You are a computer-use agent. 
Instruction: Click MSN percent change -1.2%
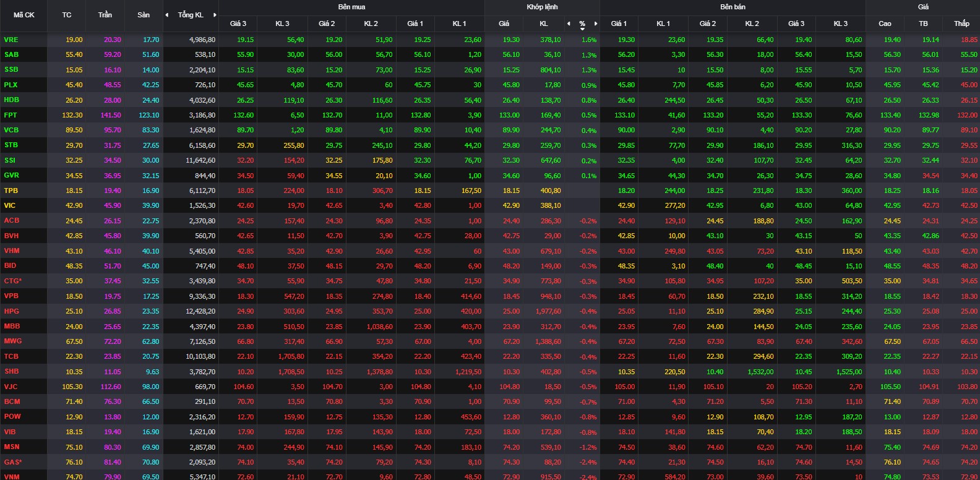(x=588, y=447)
